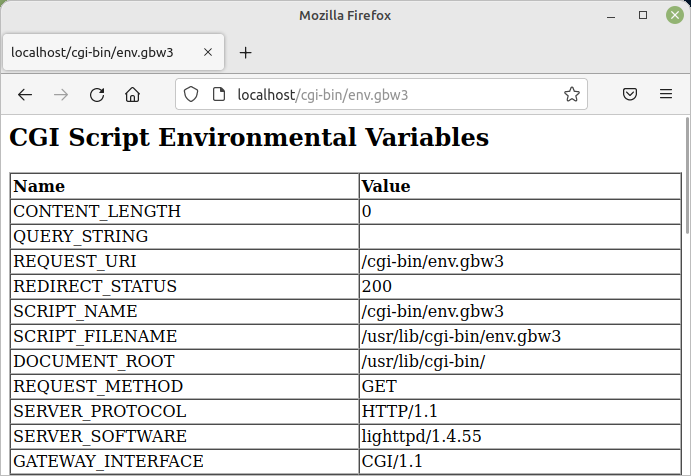Open the tracking protection shield icon
The height and width of the screenshot is (476, 691).
pos(193,95)
